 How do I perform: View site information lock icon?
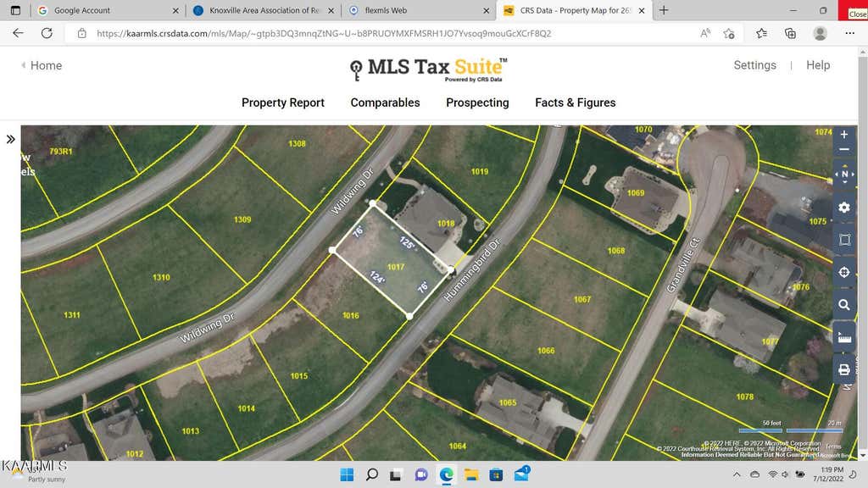click(x=82, y=34)
